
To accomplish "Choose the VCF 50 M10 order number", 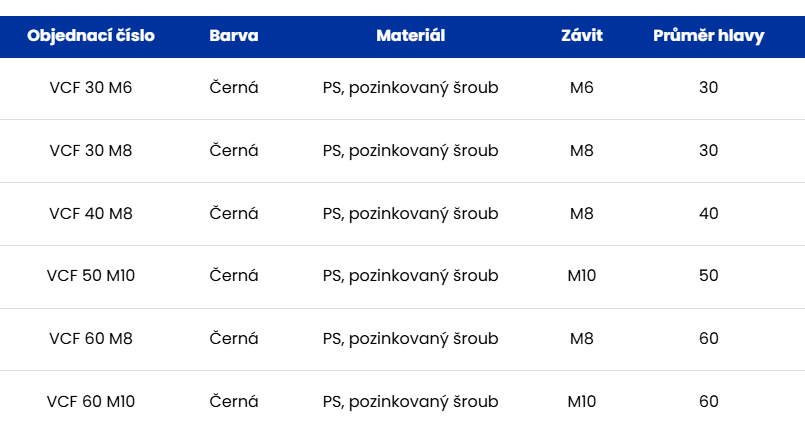I will coord(91,276).
